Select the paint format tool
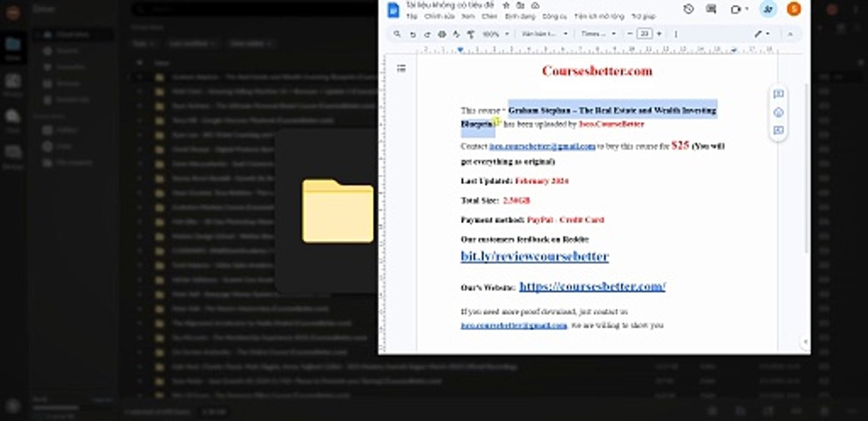 point(471,34)
